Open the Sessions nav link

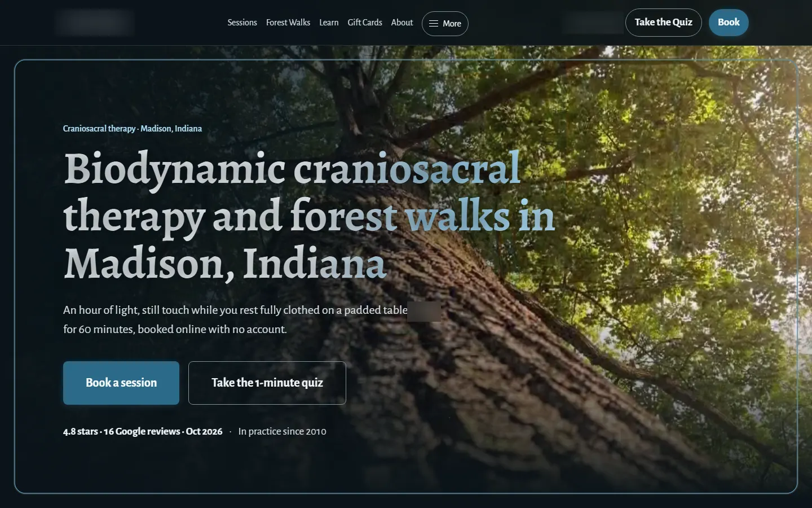coord(242,23)
